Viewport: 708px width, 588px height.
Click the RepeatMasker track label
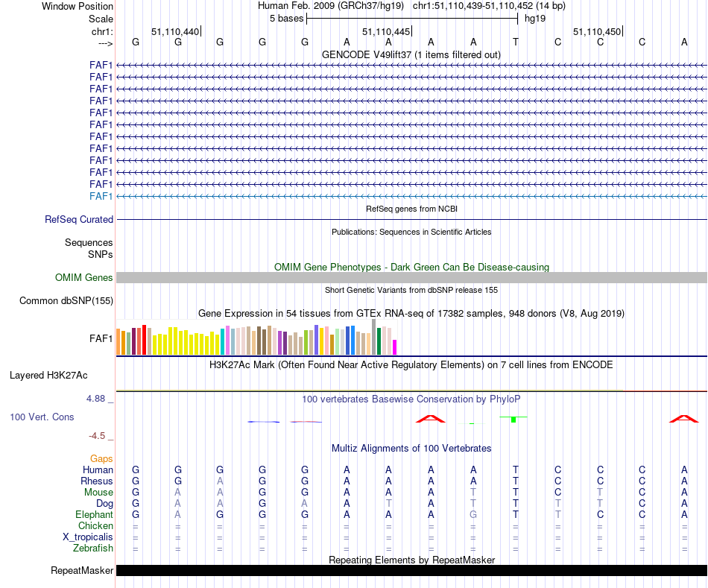82,570
